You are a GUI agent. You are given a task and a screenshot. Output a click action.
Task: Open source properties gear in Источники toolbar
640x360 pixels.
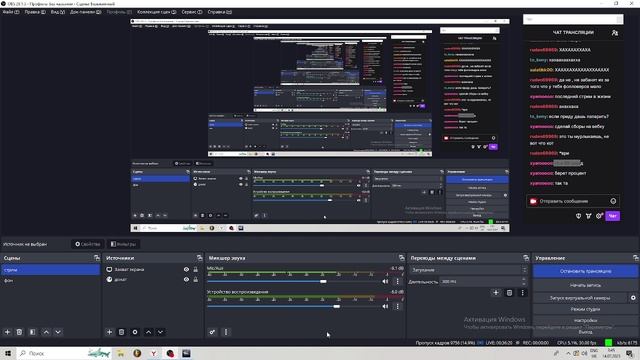[135, 332]
